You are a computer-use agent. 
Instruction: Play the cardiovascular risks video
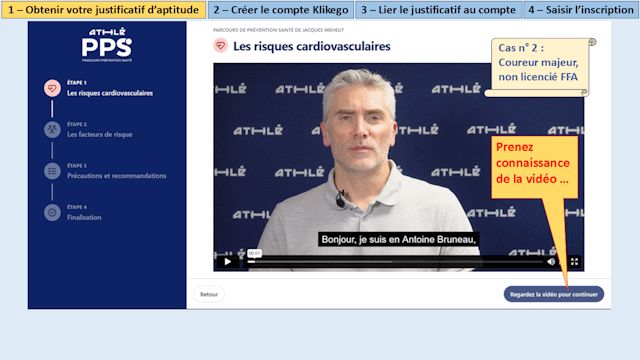coord(228,262)
